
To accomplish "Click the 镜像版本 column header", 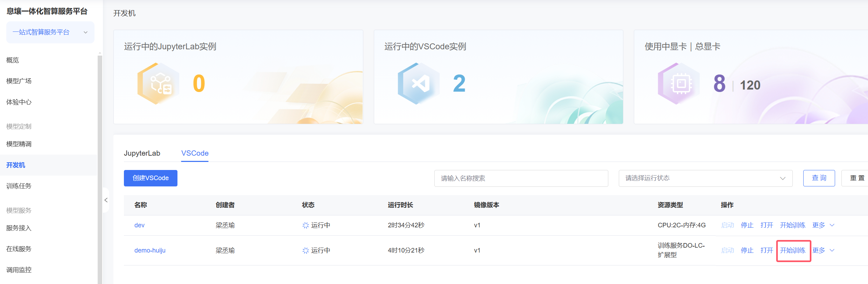I will tap(486, 205).
